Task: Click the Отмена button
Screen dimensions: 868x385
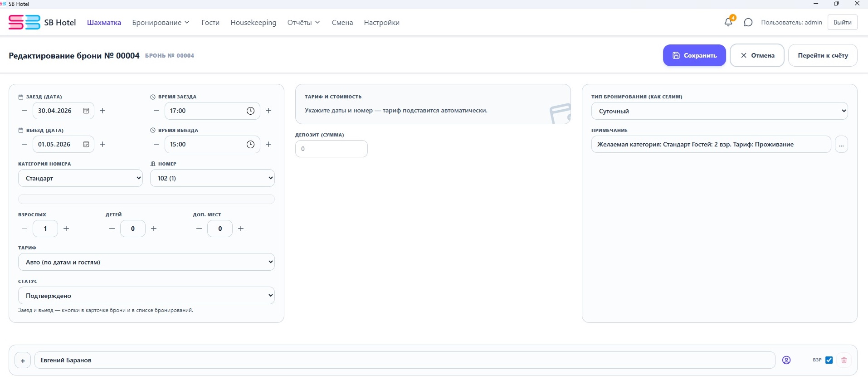Action: click(x=757, y=55)
